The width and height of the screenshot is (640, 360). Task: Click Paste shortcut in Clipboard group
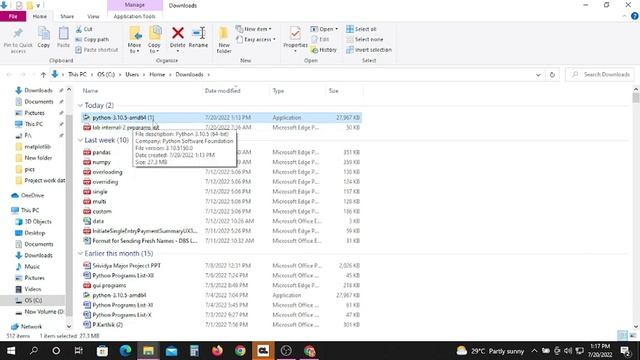pyautogui.click(x=97, y=50)
